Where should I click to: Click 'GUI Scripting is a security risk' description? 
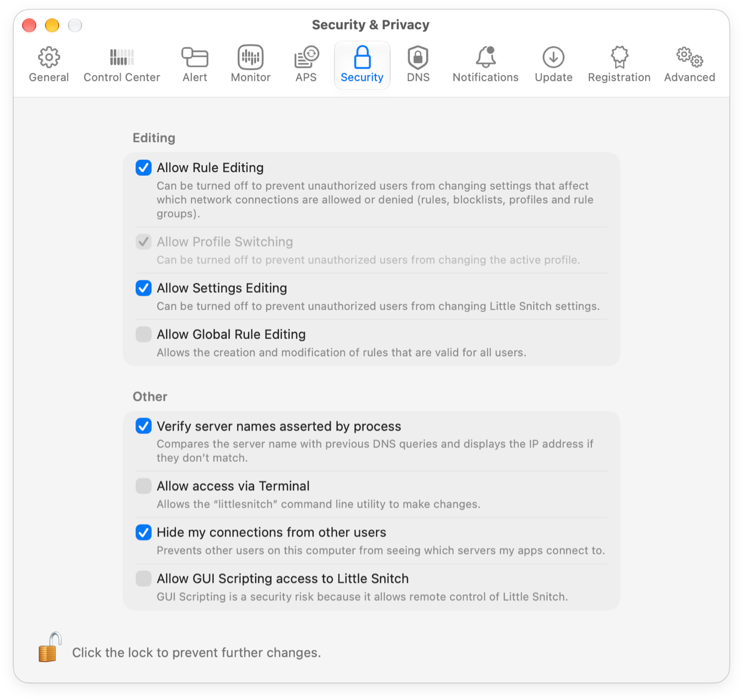tap(362, 597)
